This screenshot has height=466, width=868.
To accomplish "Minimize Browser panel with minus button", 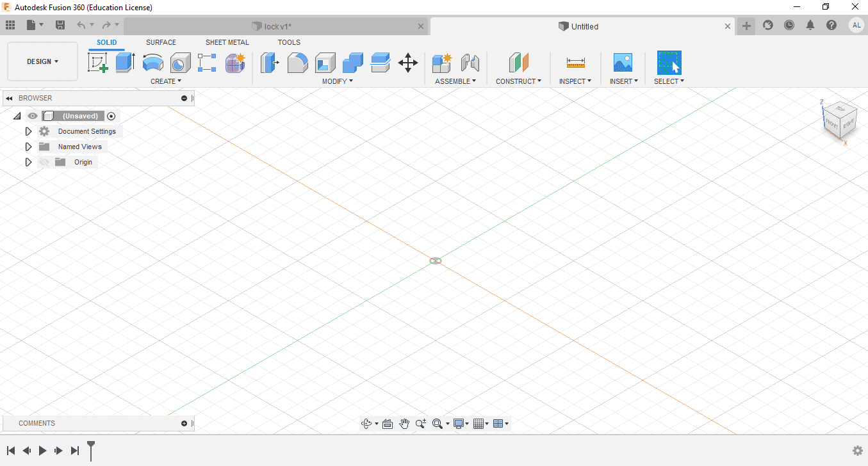I will pos(184,98).
